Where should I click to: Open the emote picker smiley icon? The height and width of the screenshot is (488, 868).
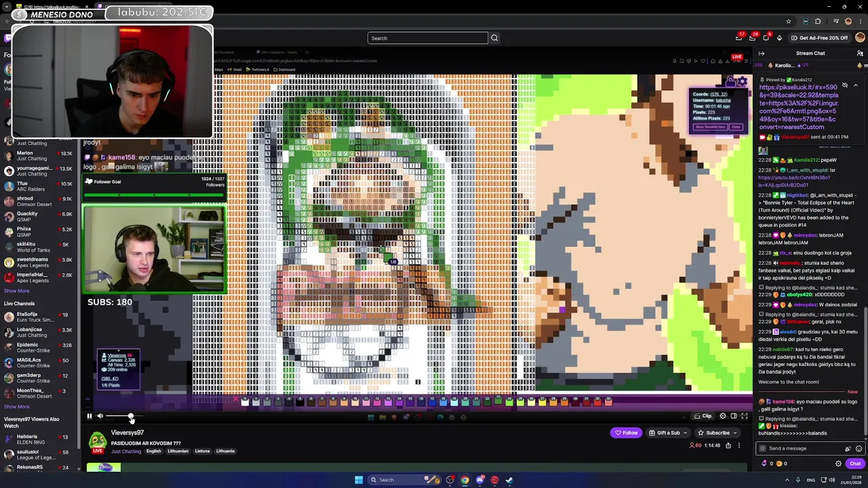(859, 449)
